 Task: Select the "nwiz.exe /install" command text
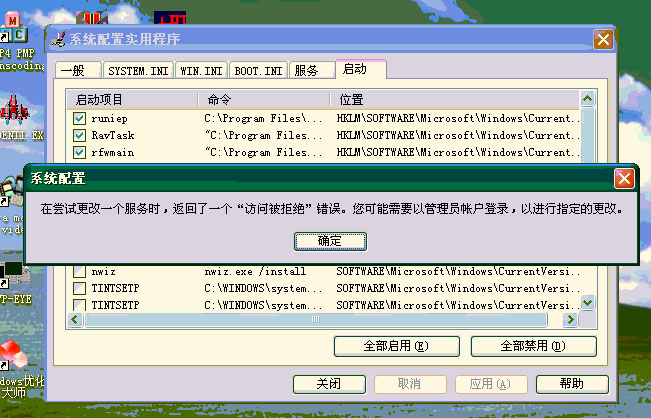[x=255, y=271]
